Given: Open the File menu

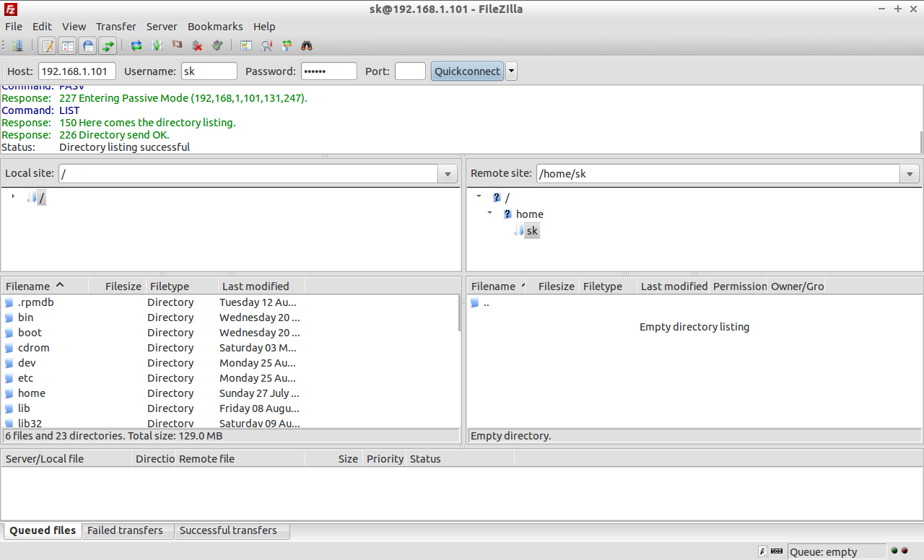Looking at the screenshot, I should (14, 27).
